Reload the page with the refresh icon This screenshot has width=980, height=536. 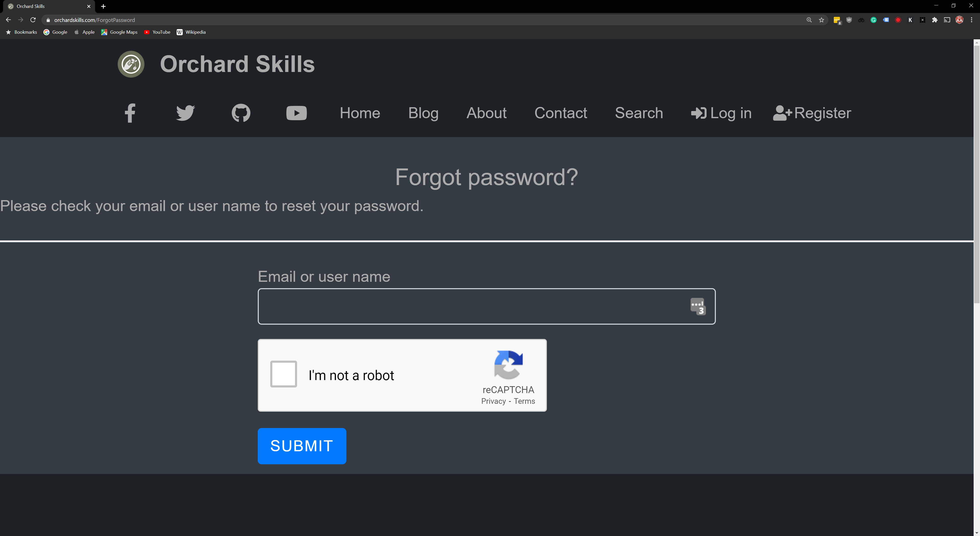(x=33, y=20)
